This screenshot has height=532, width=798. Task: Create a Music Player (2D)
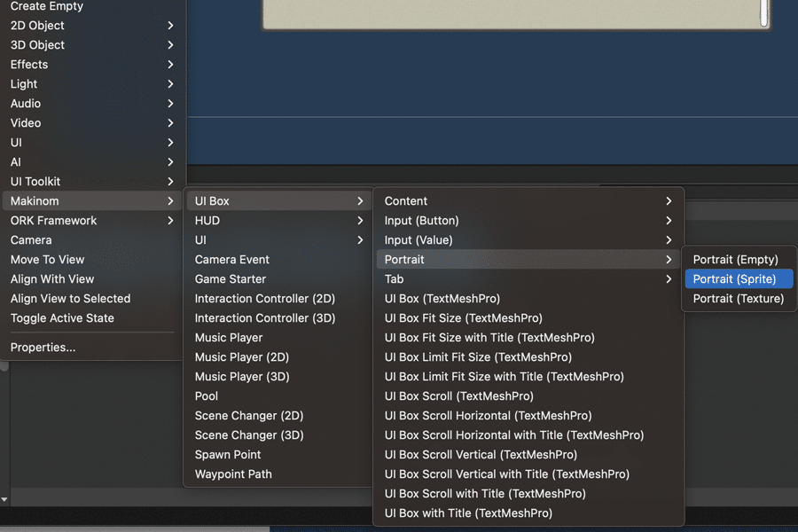[278, 357]
